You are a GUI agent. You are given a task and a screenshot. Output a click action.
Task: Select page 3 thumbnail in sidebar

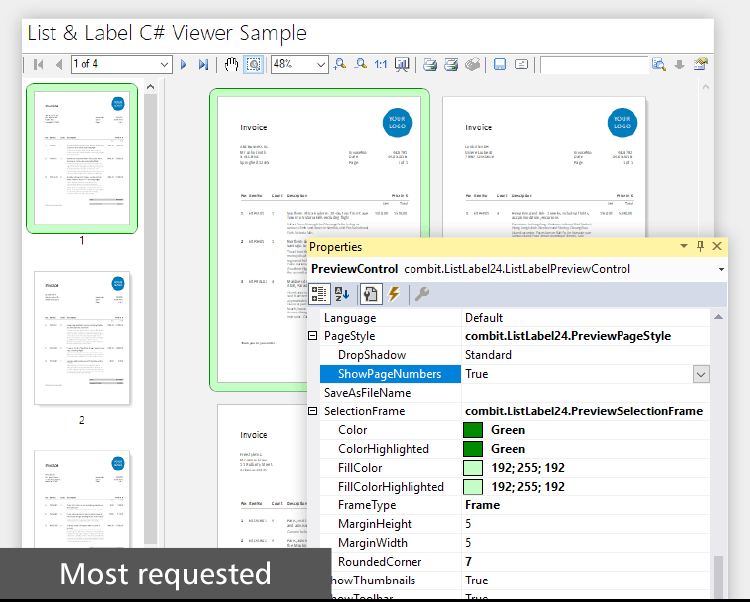coord(82,499)
